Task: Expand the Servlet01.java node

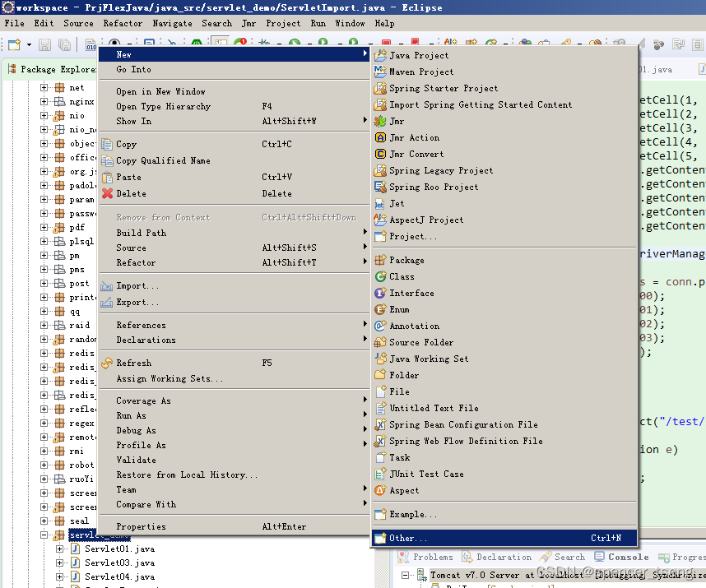Action: coord(59,549)
